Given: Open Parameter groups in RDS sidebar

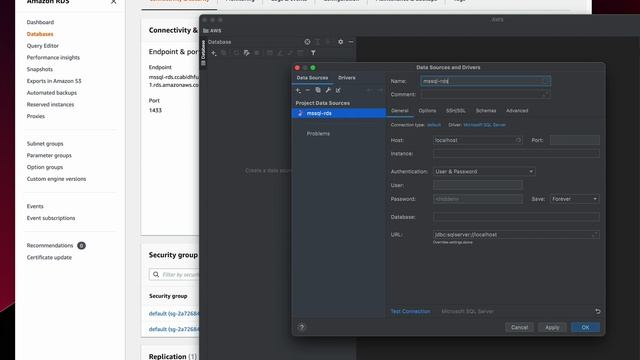Looking at the screenshot, I should coord(49,156).
